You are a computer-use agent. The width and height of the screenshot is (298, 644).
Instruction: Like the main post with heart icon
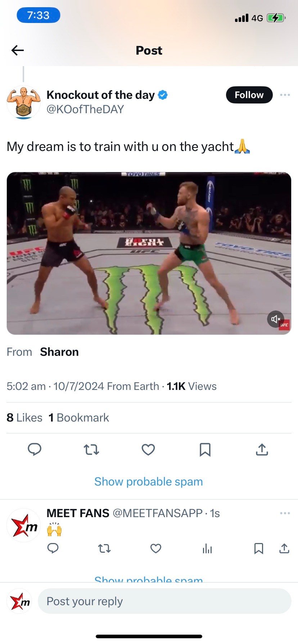point(148,450)
